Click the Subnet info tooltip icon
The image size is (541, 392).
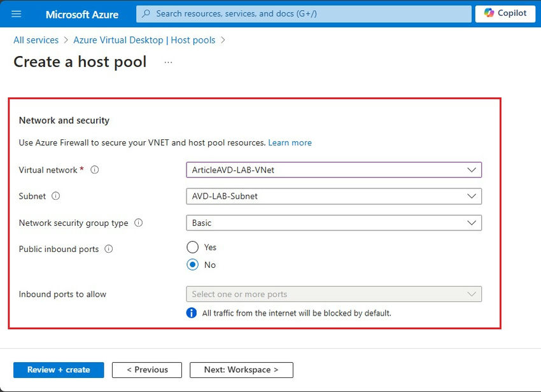[x=55, y=196]
